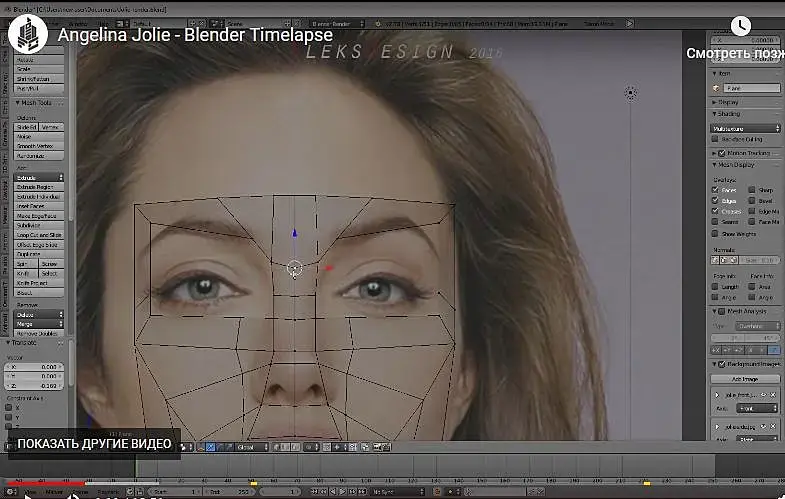785x499 pixels.
Task: Toggle Edges overlay checkbox
Action: [715, 200]
